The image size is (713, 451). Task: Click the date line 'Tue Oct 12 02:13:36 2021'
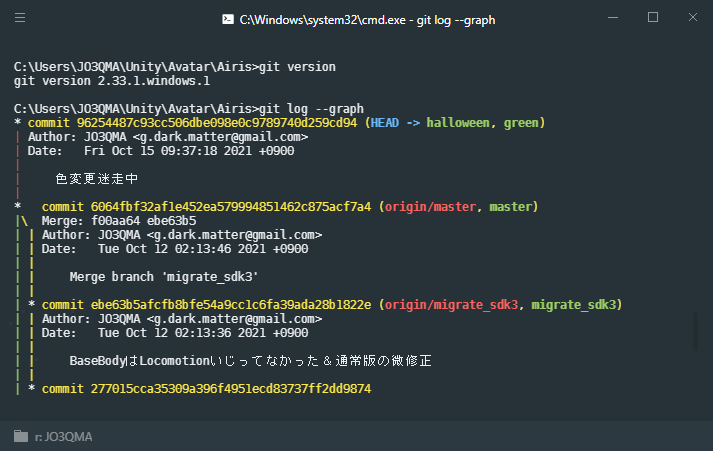(x=175, y=333)
